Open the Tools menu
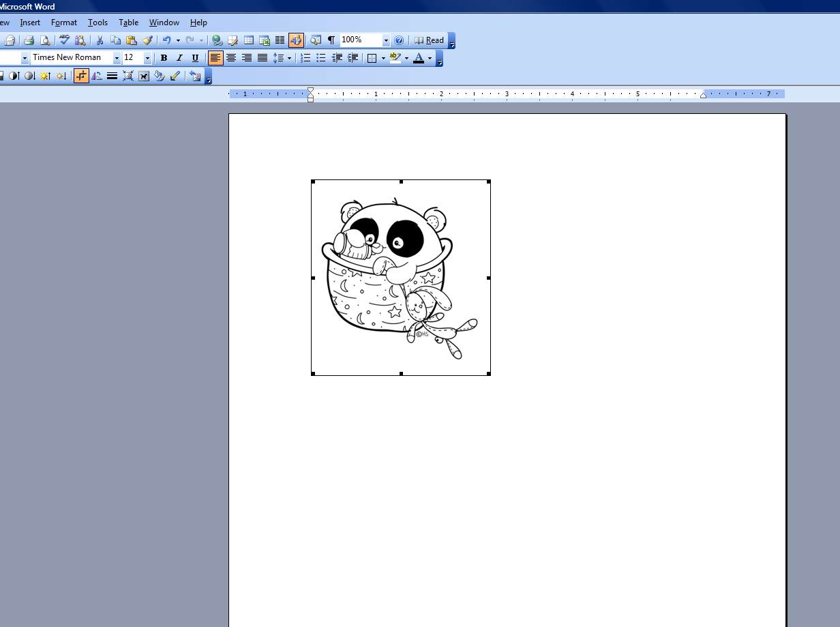Screen dimensions: 840x627 pyautogui.click(x=97, y=22)
